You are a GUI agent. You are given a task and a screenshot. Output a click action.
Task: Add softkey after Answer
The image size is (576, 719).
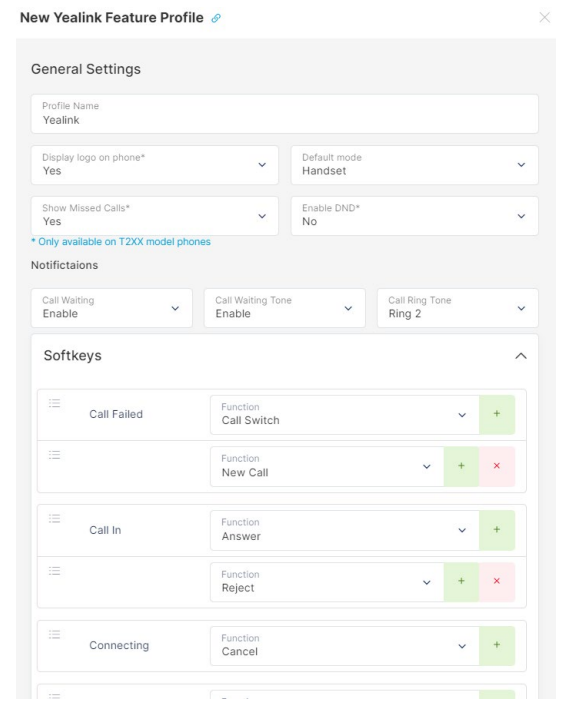point(497,530)
